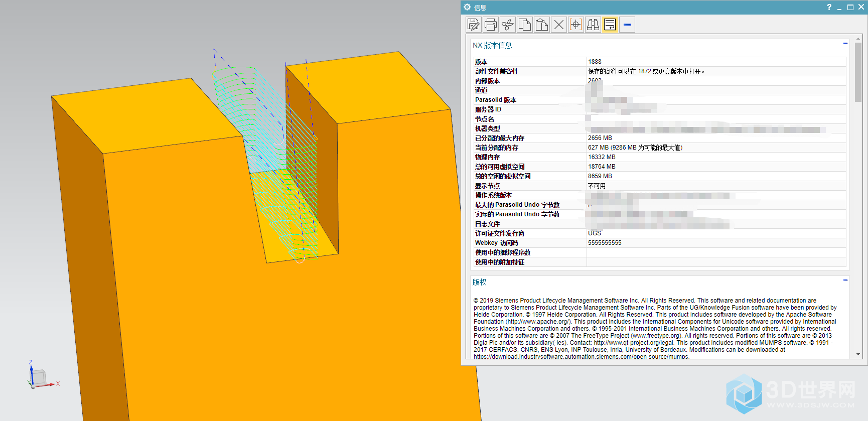
Task: Click the Copy icon in the toolbar
Action: 525,25
